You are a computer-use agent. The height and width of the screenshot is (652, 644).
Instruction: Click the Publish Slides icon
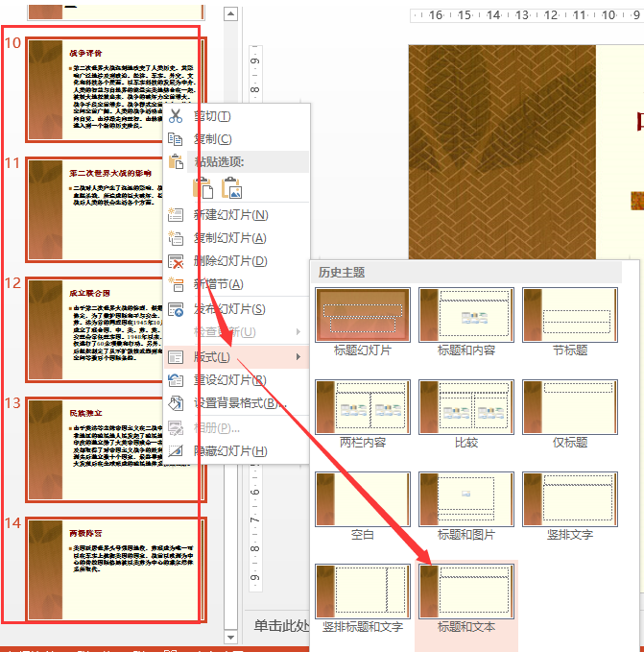[x=176, y=309]
